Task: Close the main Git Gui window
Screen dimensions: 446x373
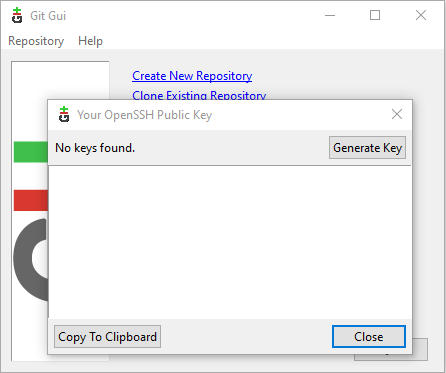Action: [421, 15]
